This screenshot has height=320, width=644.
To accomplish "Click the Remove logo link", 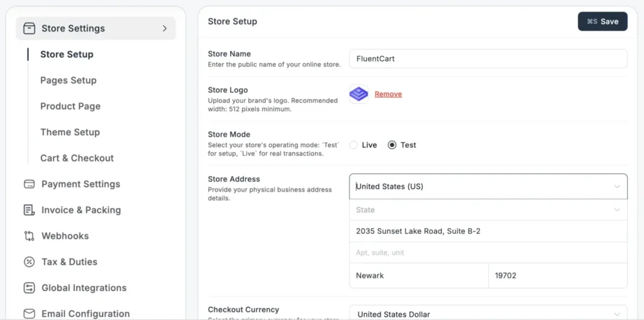I will tap(388, 94).
